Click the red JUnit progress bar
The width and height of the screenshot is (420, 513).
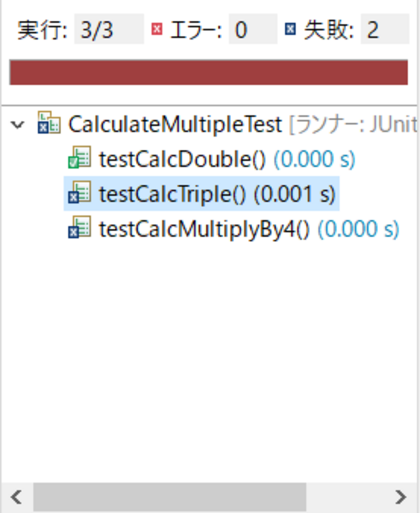209,72
